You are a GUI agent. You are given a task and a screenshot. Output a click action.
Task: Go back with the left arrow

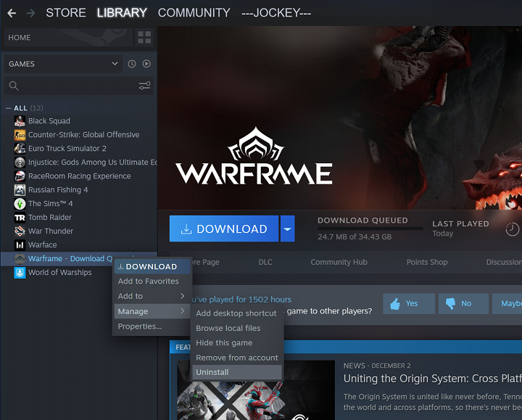pos(12,13)
